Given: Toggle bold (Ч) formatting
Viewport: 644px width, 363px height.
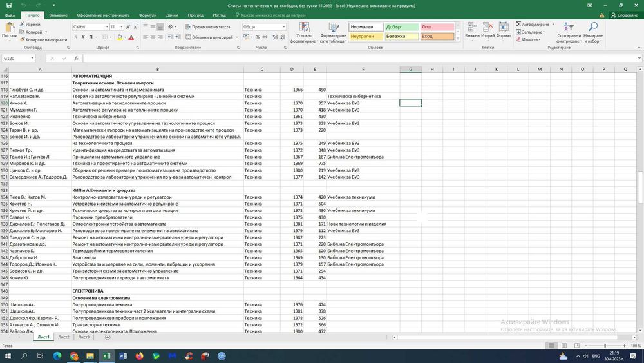Looking at the screenshot, I should pos(76,37).
